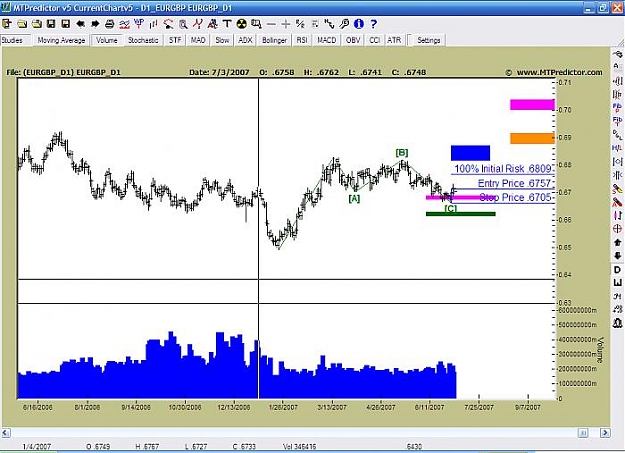Click the upper magenta target zone box
The height and width of the screenshot is (453, 625).
coord(532,104)
